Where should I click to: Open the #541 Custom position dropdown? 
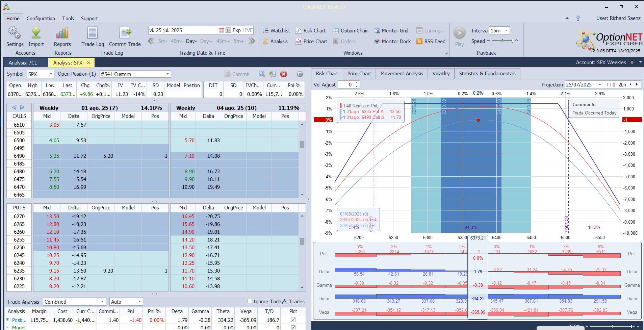(168, 74)
